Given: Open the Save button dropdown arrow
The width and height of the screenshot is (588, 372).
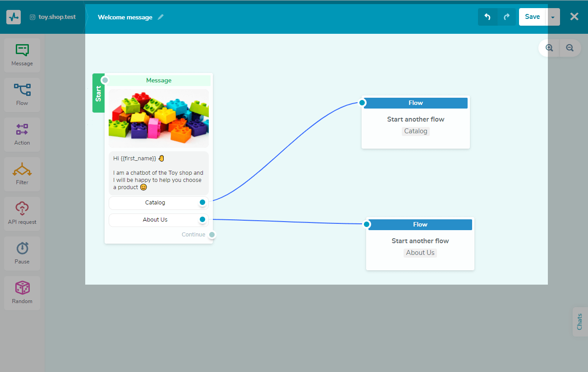Looking at the screenshot, I should pos(553,17).
